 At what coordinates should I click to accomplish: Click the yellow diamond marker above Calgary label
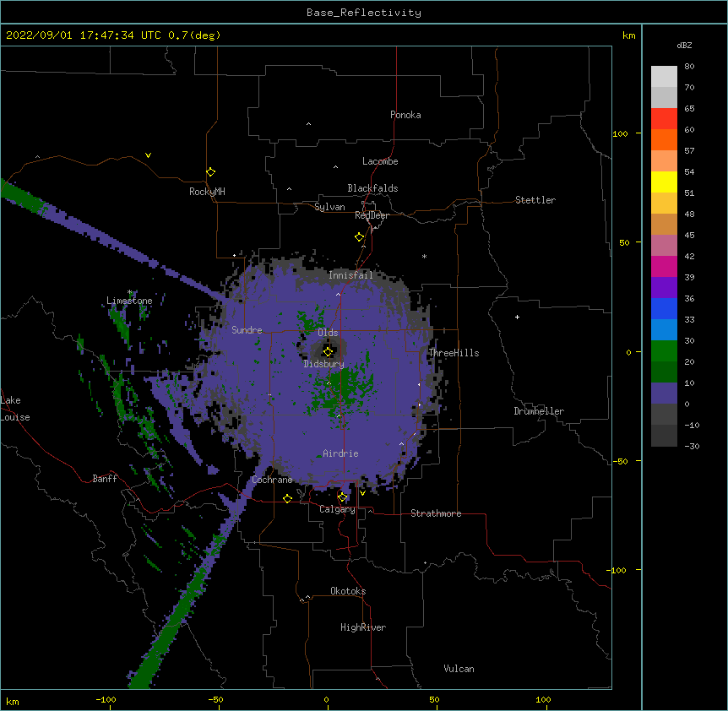(342, 497)
